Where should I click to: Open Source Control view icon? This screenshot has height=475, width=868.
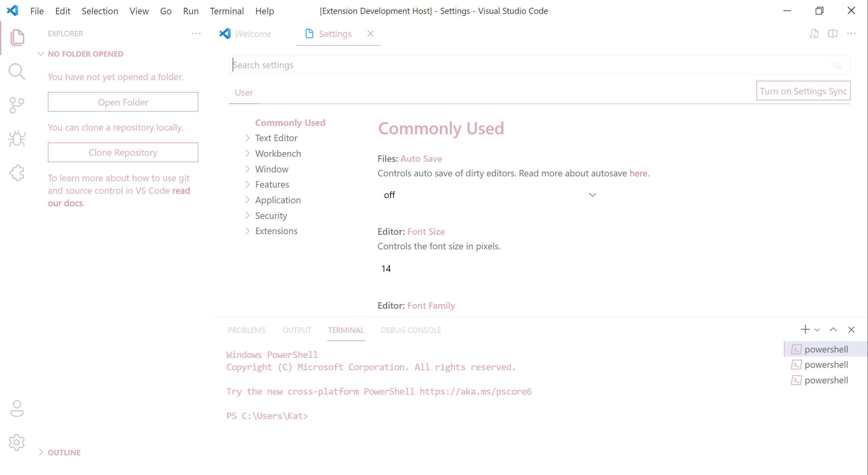pos(17,105)
